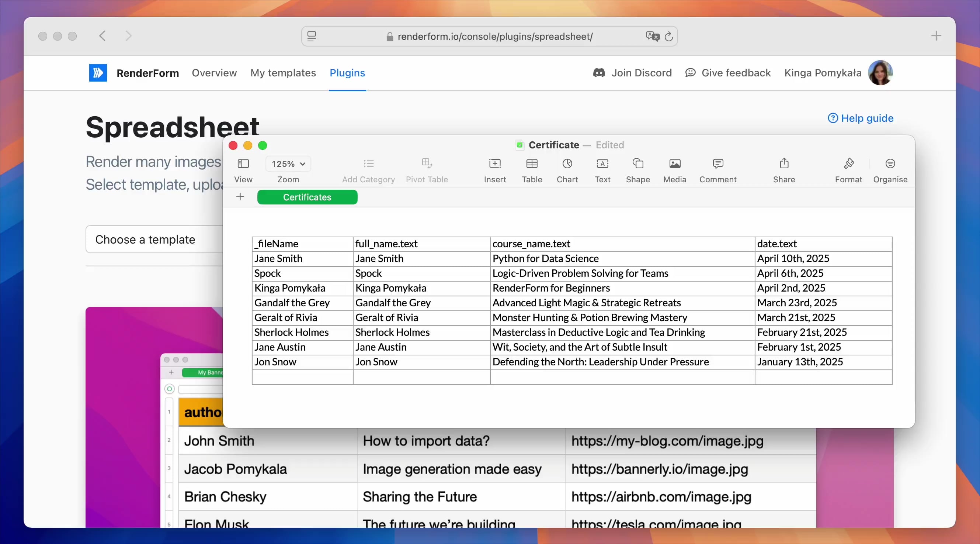Add a new sheet with plus button
Image resolution: width=980 pixels, height=544 pixels.
pos(240,197)
